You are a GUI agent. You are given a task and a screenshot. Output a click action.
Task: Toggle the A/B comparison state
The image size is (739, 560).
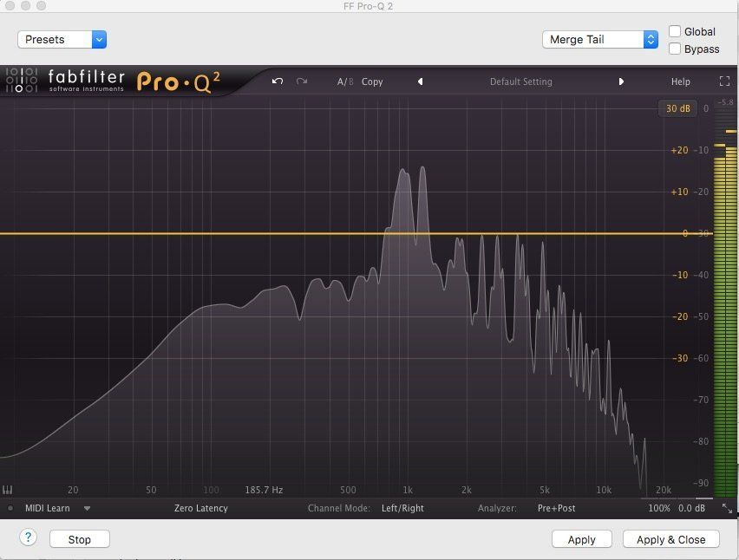click(345, 81)
